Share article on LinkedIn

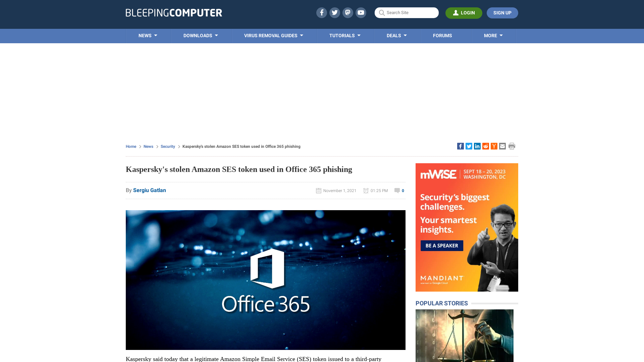coord(477,146)
